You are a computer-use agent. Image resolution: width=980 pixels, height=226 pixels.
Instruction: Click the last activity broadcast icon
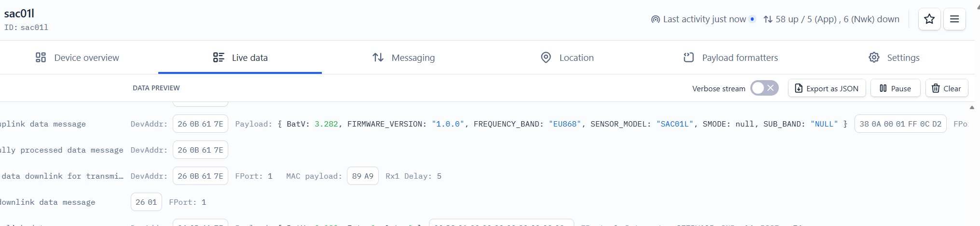pos(655,19)
